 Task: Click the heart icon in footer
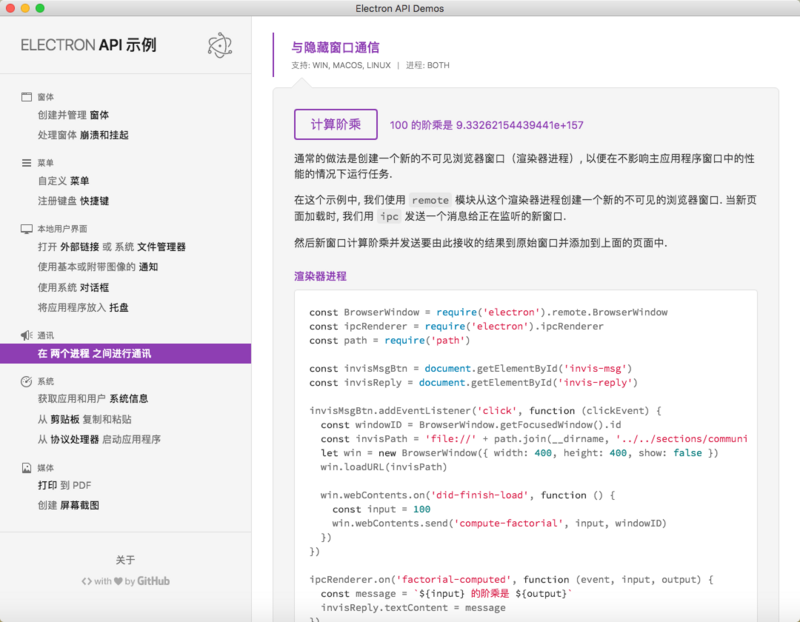pyautogui.click(x=118, y=581)
